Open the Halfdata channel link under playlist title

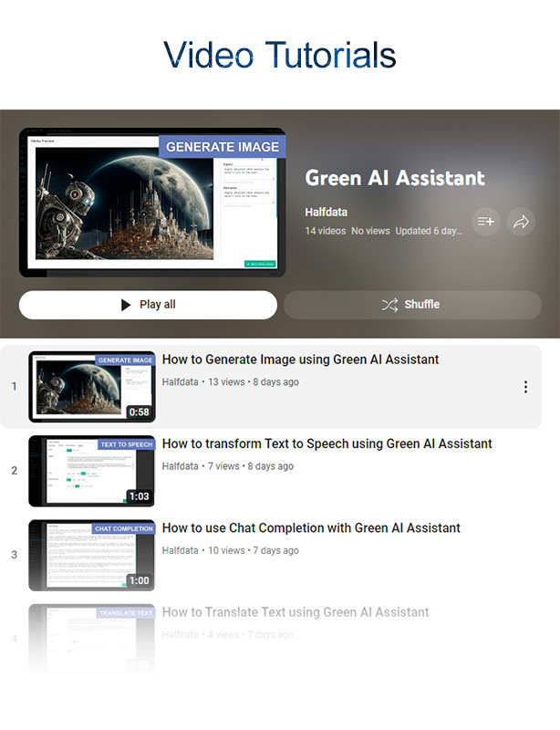point(327,213)
